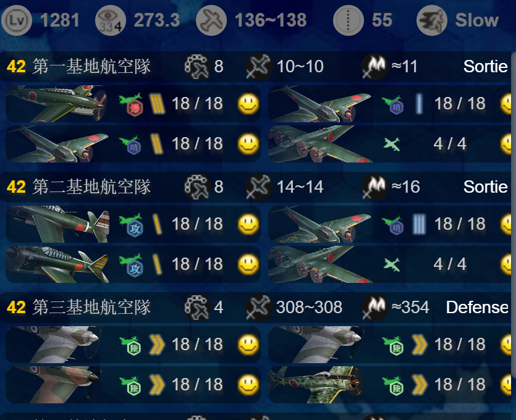Select 第一基地航空隊 header
The height and width of the screenshot is (420, 516).
91,67
